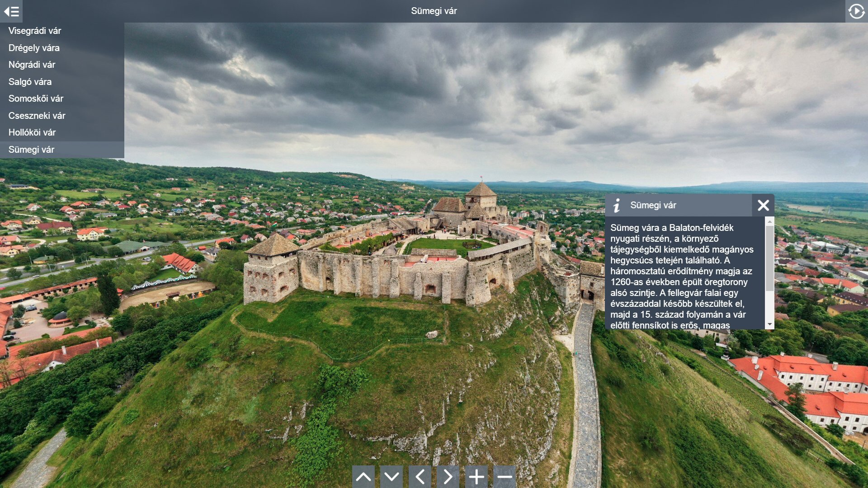The height and width of the screenshot is (488, 868).
Task: Open Drégely vára panorama
Action: coord(34,48)
